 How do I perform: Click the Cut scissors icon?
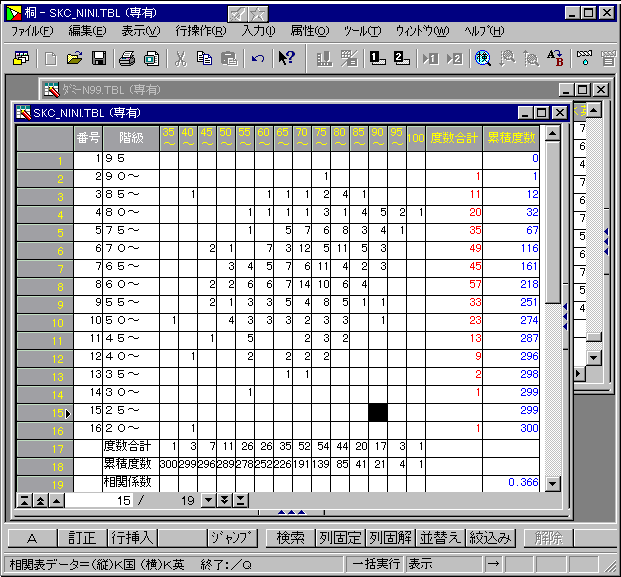click(x=181, y=58)
